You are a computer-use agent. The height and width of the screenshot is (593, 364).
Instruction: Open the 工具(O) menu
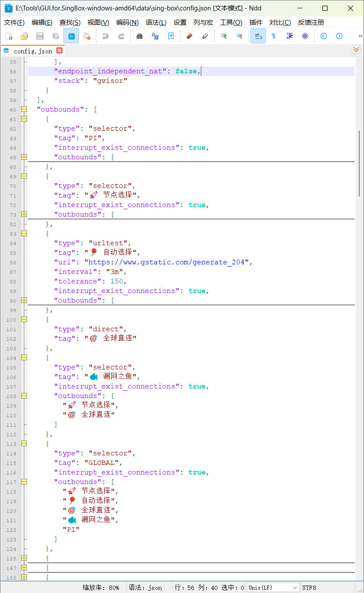pyautogui.click(x=231, y=23)
